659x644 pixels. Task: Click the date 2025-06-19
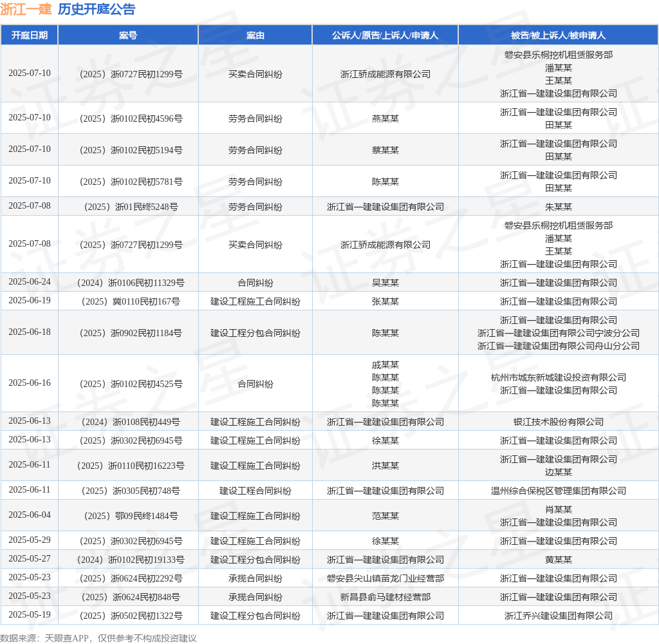[30, 301]
